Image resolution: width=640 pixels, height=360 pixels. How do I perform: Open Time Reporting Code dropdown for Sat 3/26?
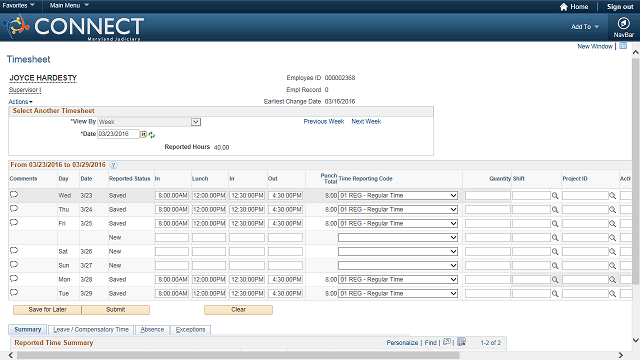point(398,251)
